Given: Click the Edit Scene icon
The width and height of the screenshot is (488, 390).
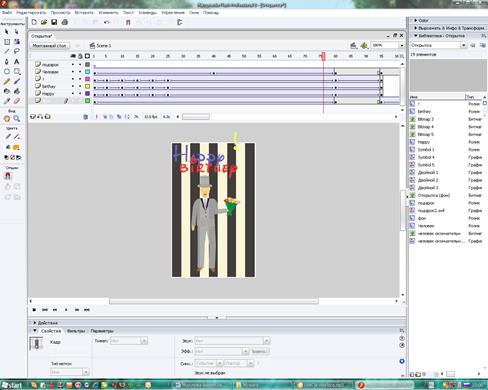Looking at the screenshot, I should (x=354, y=45).
